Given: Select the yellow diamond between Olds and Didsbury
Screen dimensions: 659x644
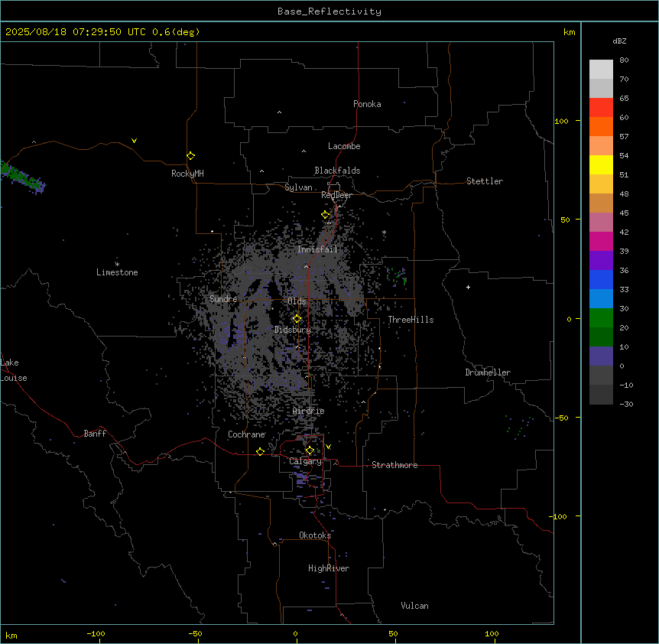Looking at the screenshot, I should click(x=297, y=319).
